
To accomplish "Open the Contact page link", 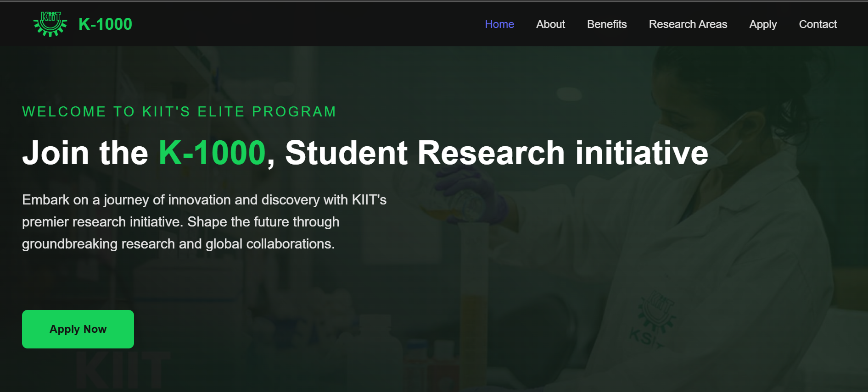I will click(x=818, y=24).
